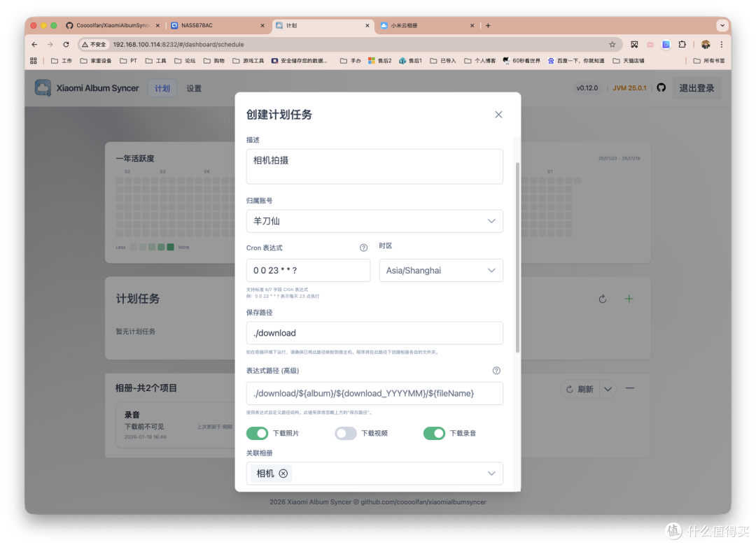
Task: Close the 小米云相册 tab
Action: (x=472, y=26)
